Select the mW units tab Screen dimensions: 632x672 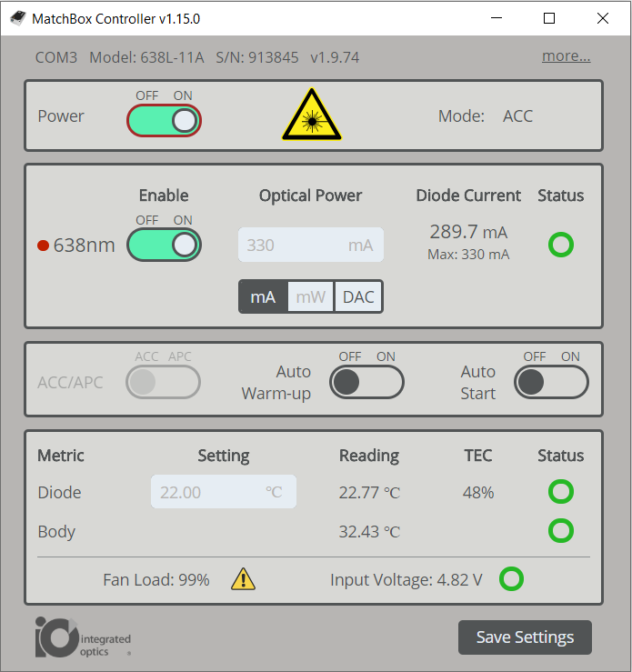[x=311, y=297]
